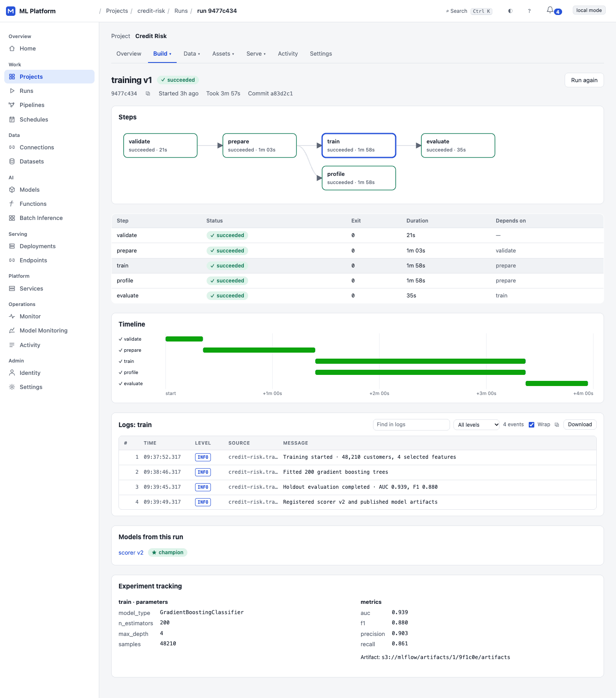Click the Batch Inference icon
616x698 pixels.
[x=12, y=218]
